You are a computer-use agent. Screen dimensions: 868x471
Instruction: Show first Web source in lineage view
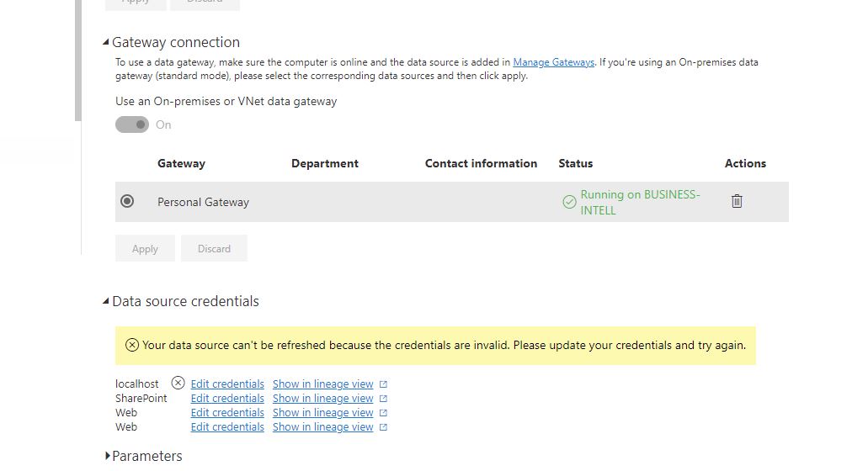(322, 413)
